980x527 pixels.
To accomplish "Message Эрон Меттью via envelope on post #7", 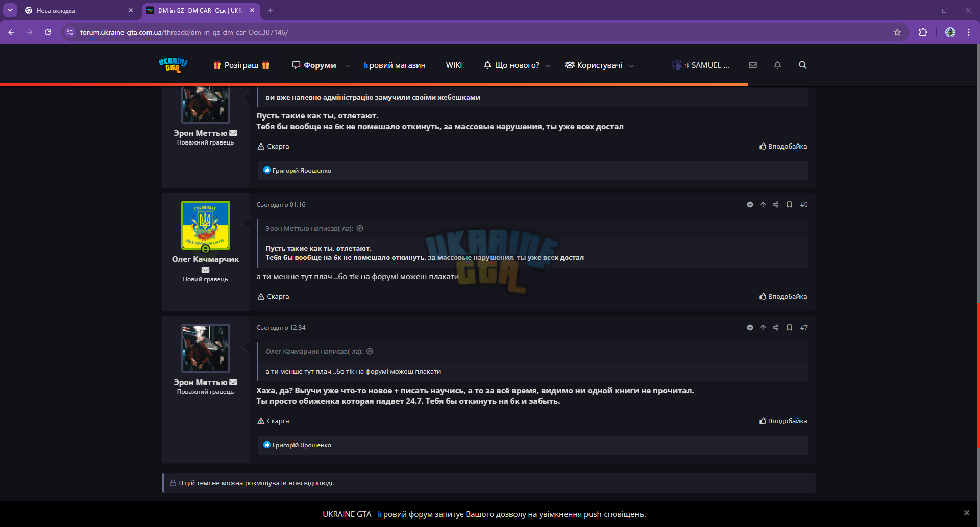I will (x=233, y=382).
